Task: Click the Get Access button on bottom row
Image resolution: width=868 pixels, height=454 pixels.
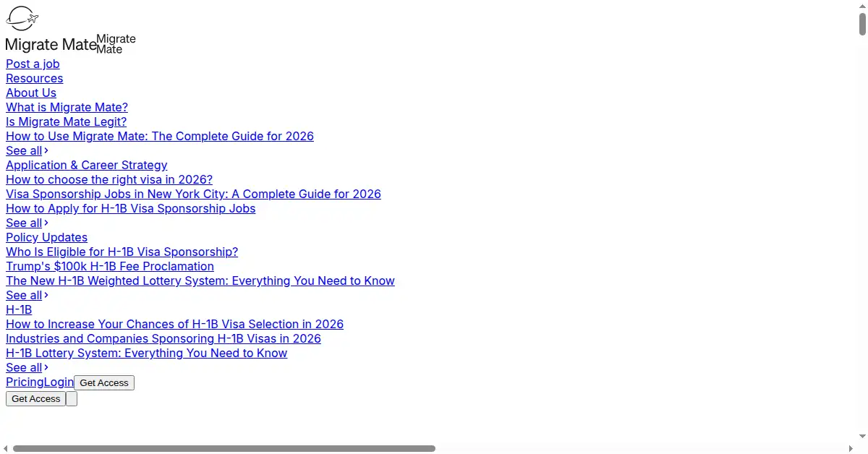Action: pos(35,398)
